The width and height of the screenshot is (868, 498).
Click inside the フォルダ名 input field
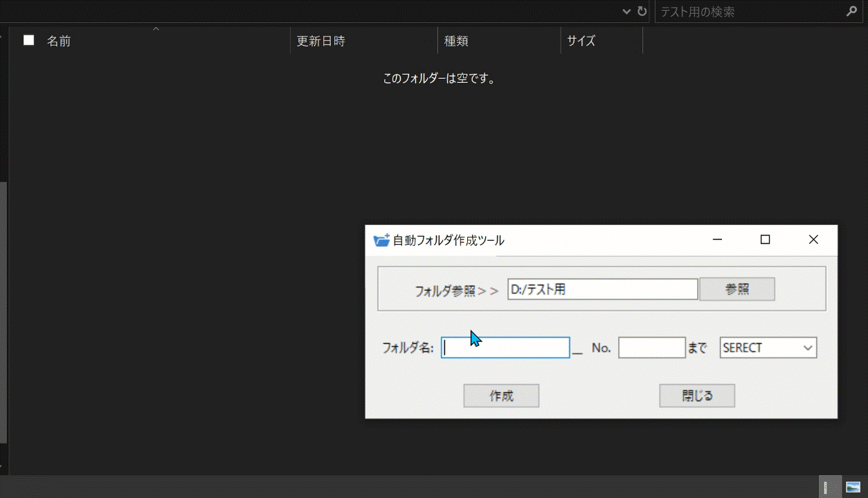[x=505, y=347]
